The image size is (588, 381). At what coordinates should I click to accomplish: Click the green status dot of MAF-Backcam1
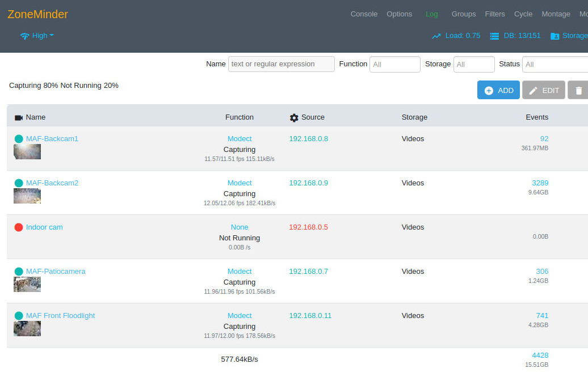tap(19, 138)
